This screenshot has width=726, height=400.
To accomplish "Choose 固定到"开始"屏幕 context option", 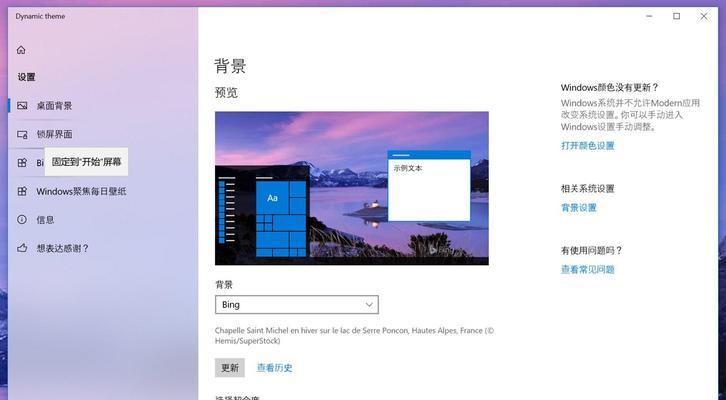I will tap(86, 162).
